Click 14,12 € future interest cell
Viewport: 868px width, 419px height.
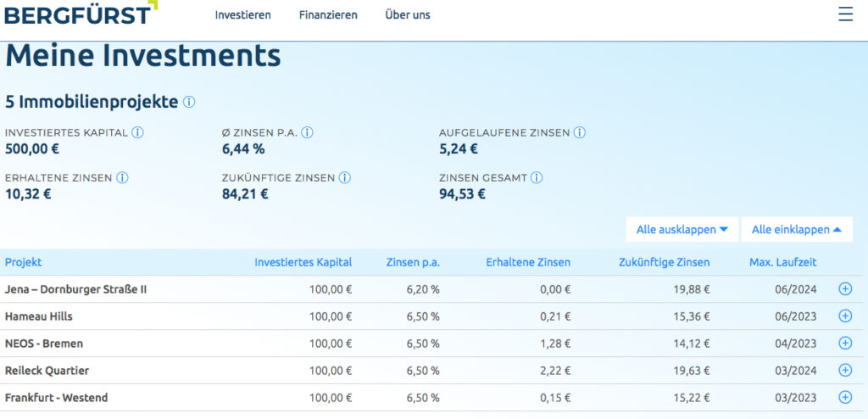point(690,344)
